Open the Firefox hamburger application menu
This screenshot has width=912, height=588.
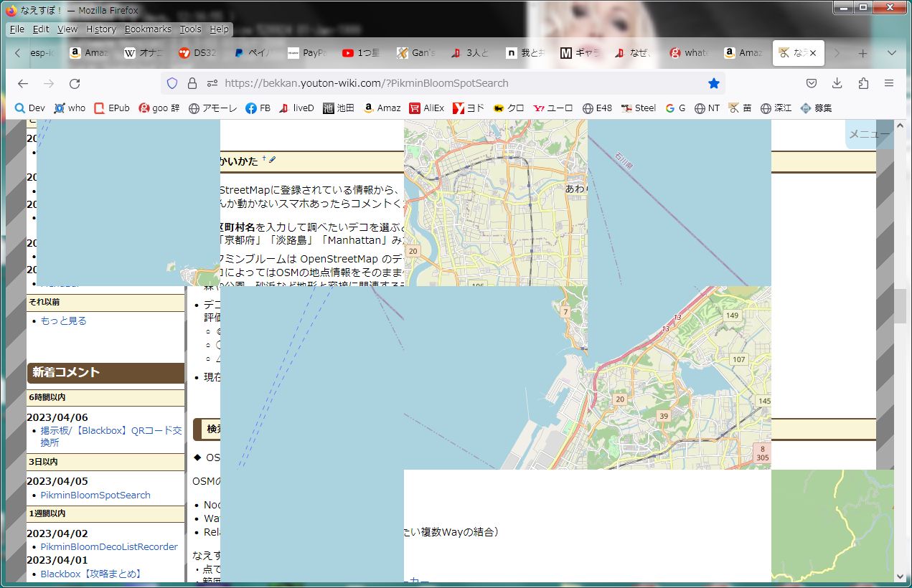click(x=889, y=83)
